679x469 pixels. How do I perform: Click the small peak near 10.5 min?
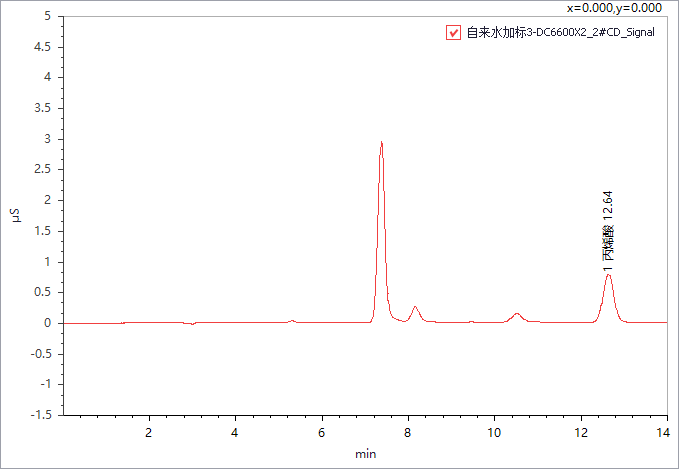click(x=517, y=314)
